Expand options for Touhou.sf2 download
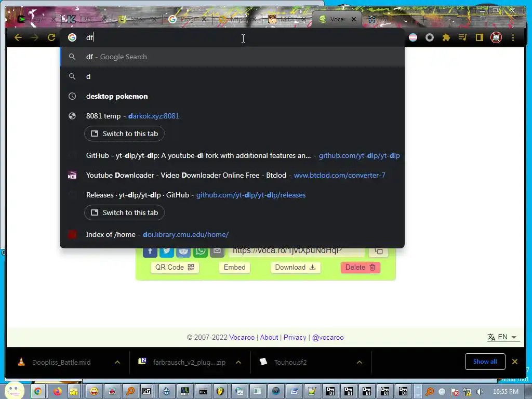 click(x=360, y=362)
